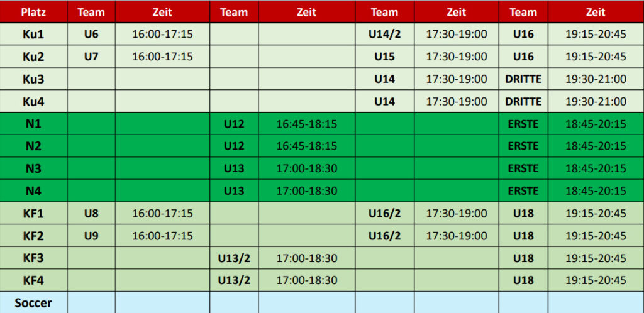Select the U12 cell in row N2
644x313 pixels.
coord(234,146)
